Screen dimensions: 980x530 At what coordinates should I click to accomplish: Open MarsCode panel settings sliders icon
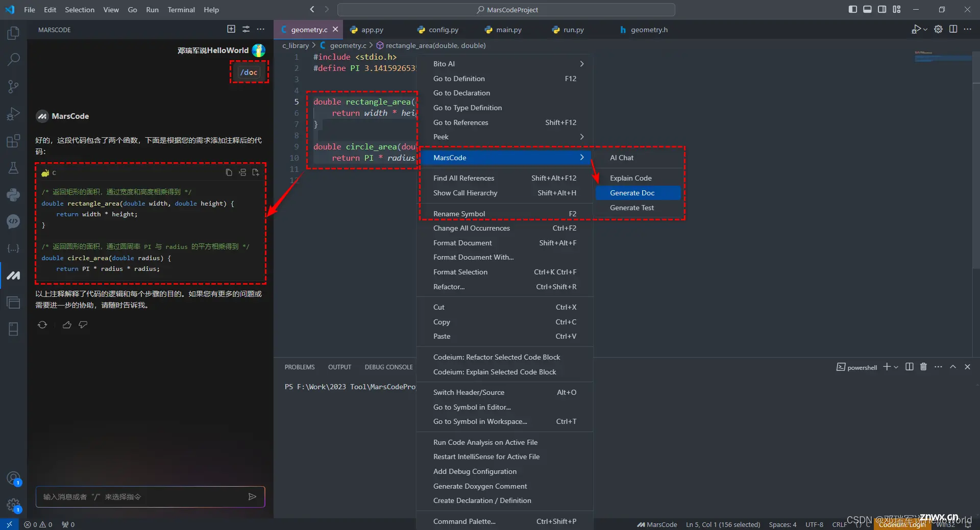pyautogui.click(x=246, y=29)
